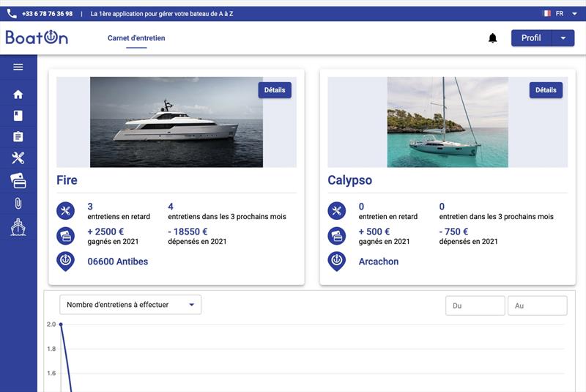Click Fire's maintenance tools icon
Screen dimensions: 586x392
click(65, 211)
